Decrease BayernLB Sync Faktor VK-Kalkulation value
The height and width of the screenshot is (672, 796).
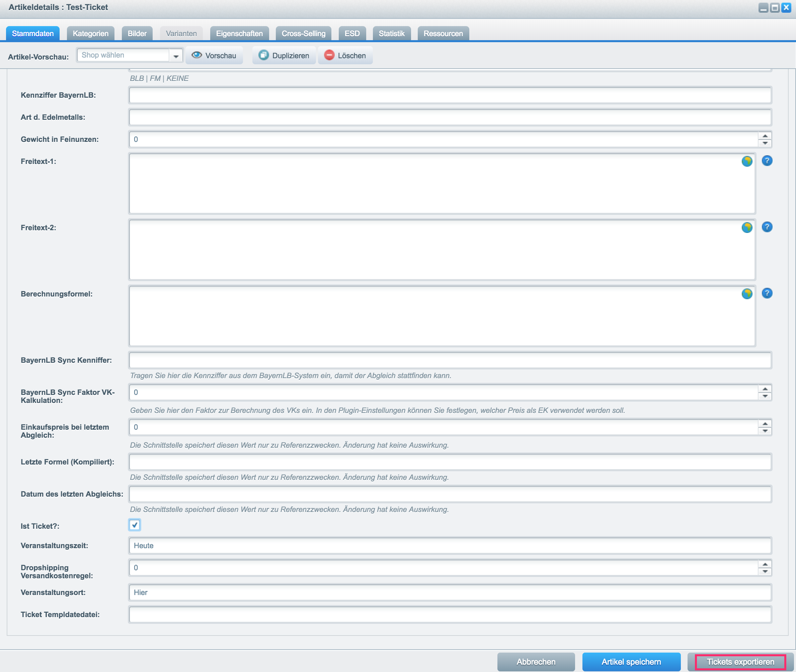(765, 396)
